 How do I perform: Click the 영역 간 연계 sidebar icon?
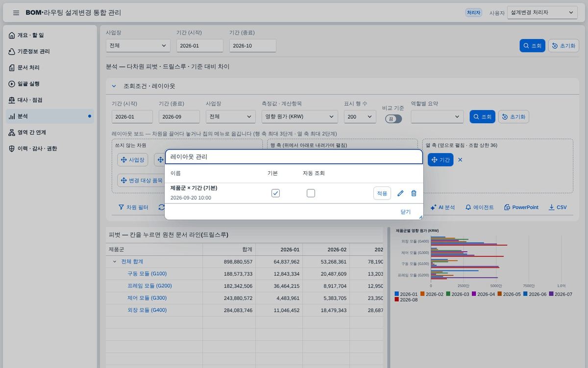[12, 132]
